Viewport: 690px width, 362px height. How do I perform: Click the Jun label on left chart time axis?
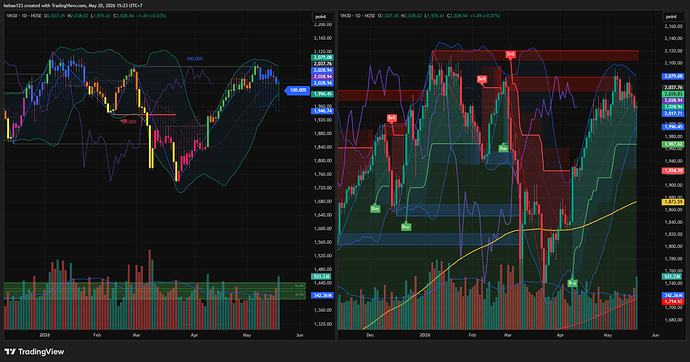[300, 335]
